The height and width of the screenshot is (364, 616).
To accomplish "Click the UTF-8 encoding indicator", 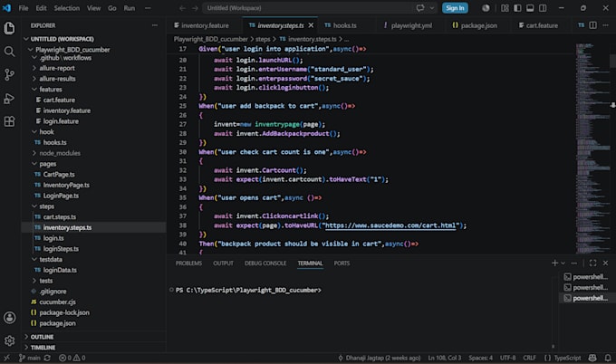I will pyautogui.click(x=507, y=358).
